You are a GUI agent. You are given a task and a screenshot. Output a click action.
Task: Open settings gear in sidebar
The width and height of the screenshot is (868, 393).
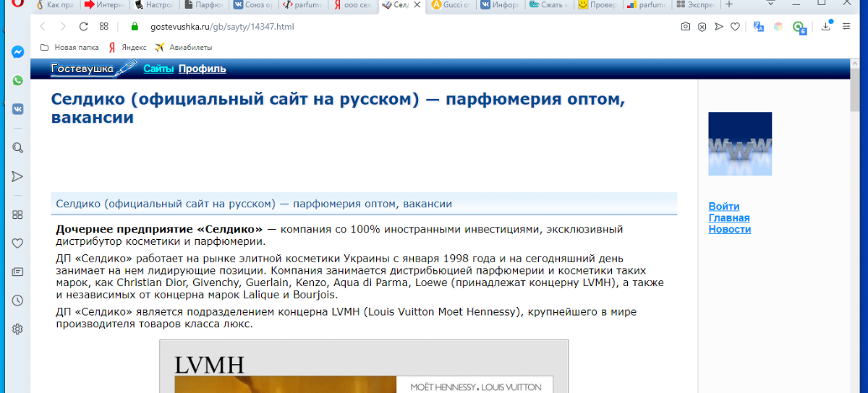coord(17,329)
